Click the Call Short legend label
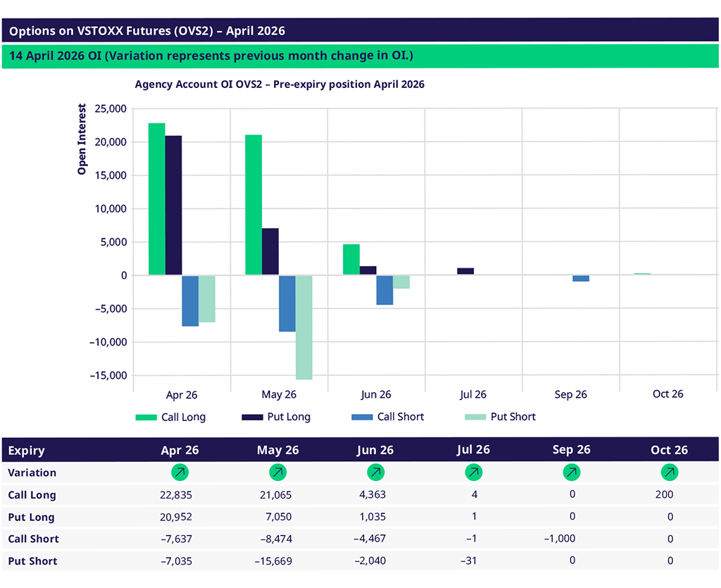The width and height of the screenshot is (721, 588). tap(401, 416)
